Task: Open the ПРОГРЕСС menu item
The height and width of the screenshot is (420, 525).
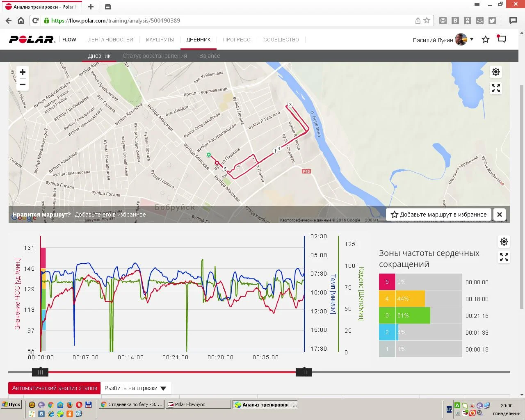Action: coord(237,40)
